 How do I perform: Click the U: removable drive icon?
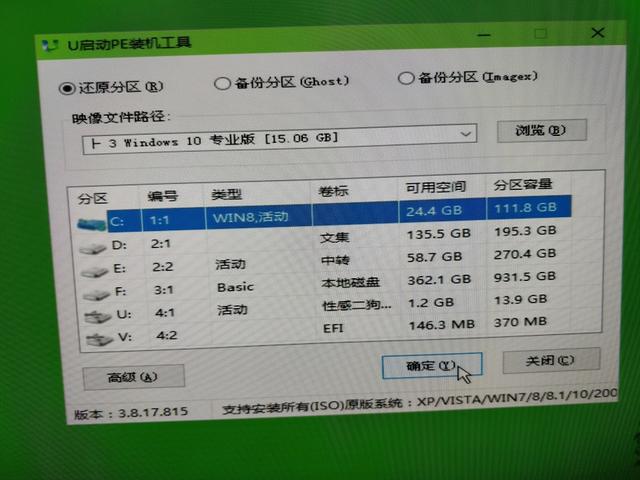pyautogui.click(x=97, y=317)
